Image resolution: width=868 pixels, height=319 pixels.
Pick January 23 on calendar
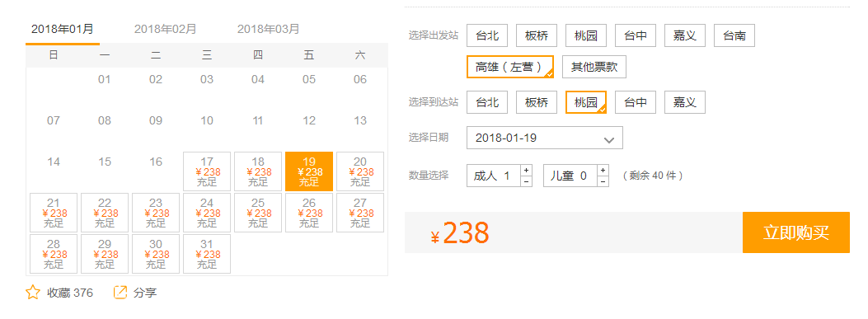(x=156, y=213)
